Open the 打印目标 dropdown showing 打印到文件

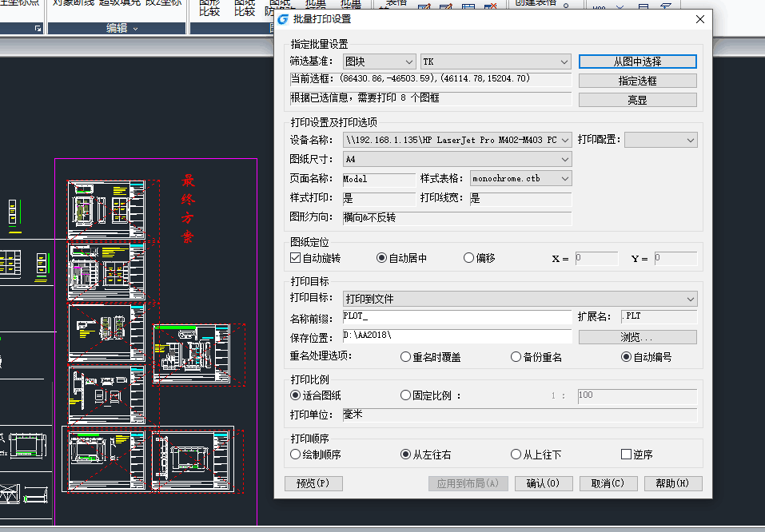click(520, 299)
